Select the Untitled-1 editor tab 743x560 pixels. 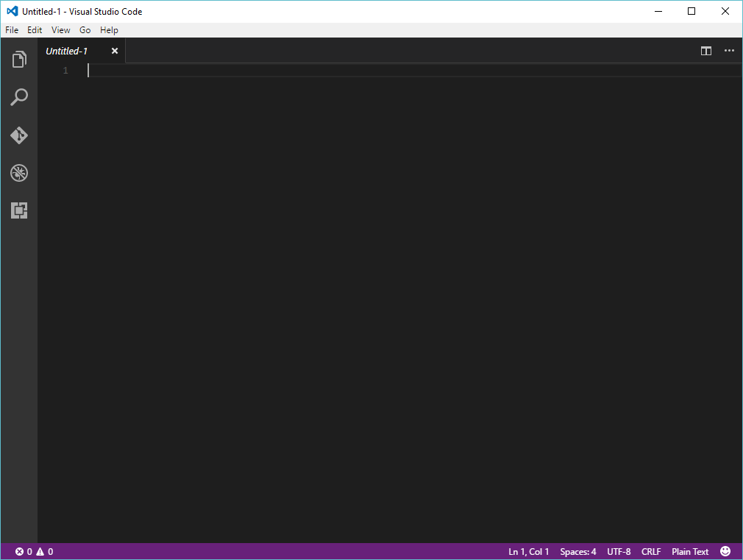[67, 51]
